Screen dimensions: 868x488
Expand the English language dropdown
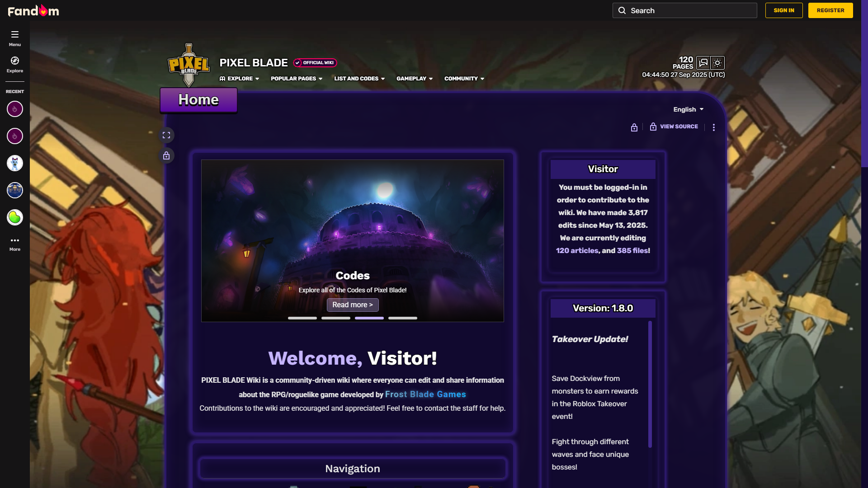pos(688,109)
